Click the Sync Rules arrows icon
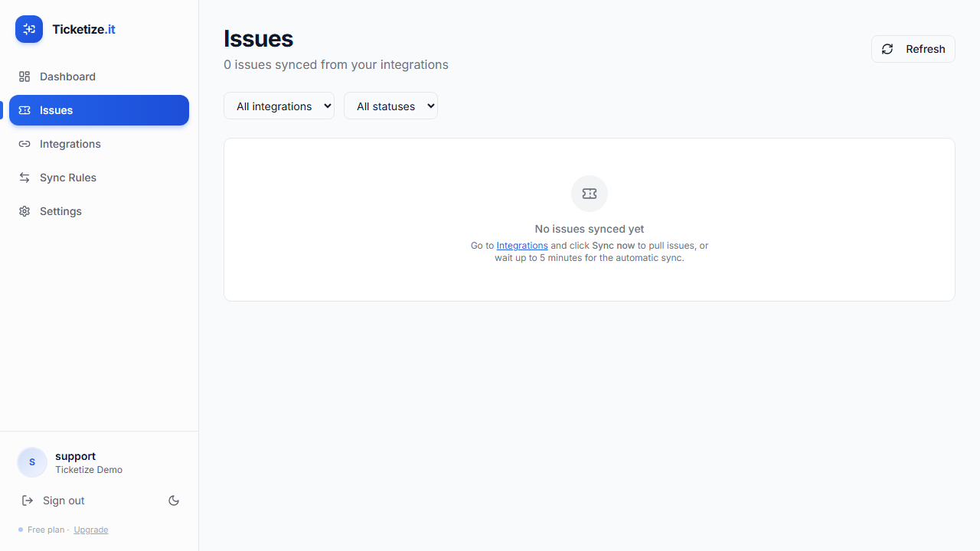 pos(24,178)
